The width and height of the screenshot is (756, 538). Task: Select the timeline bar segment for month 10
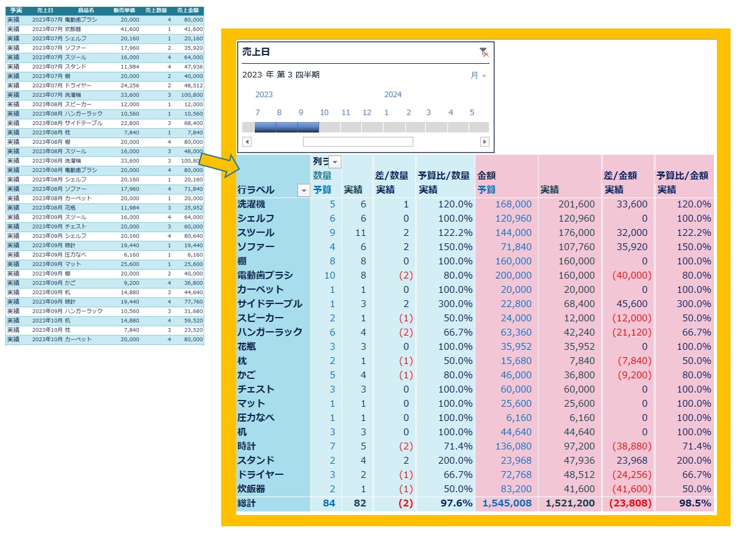(x=330, y=127)
